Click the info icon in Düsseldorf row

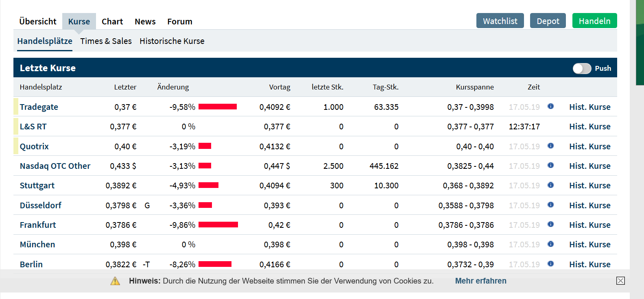[x=550, y=205]
